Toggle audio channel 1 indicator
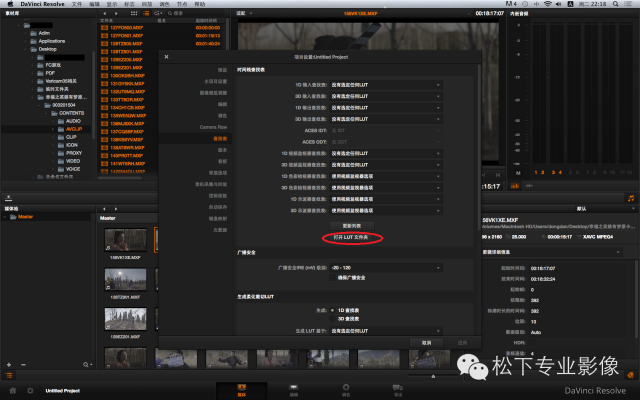640x400 pixels. pos(536,173)
